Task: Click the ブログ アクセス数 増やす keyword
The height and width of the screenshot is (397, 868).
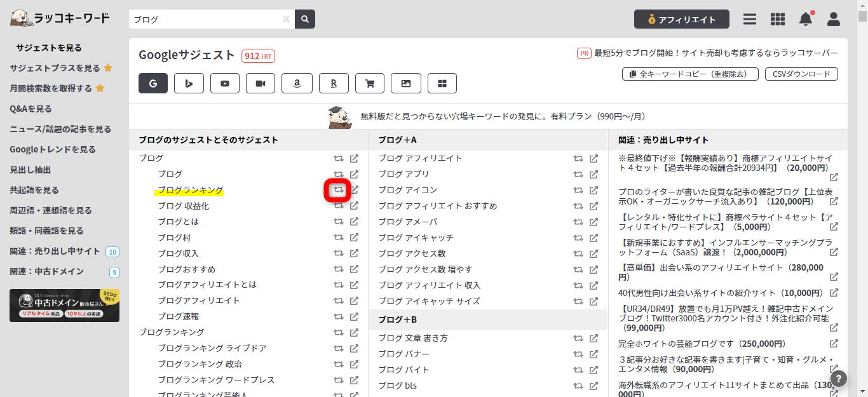Action: pos(425,269)
